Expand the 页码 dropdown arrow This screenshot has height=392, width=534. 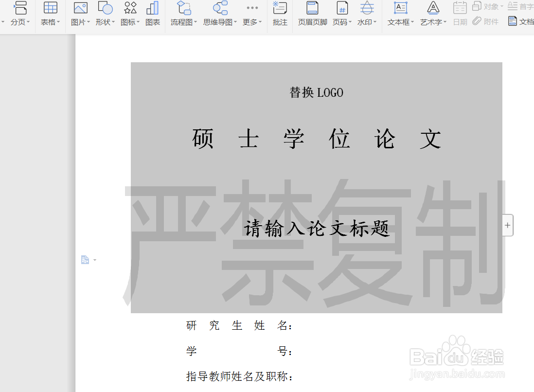[x=350, y=22]
